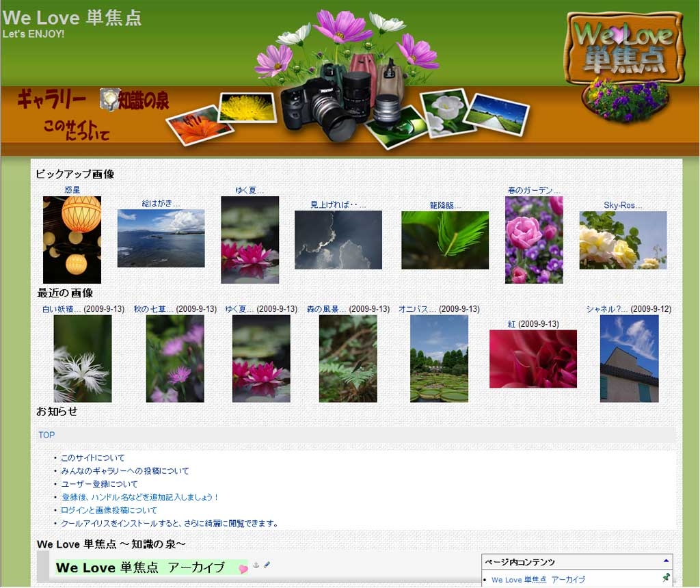Image resolution: width=700 pixels, height=588 pixels.
Task: Open the 龍隆臨 pickup title link
Action: click(445, 205)
